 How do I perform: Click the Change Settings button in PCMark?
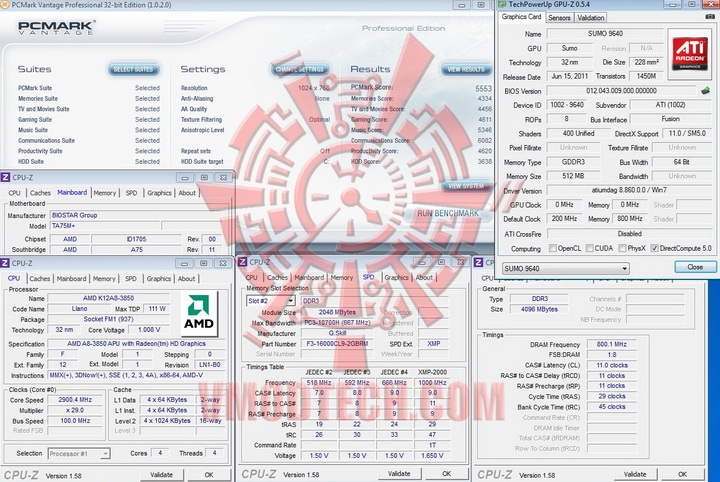[300, 69]
